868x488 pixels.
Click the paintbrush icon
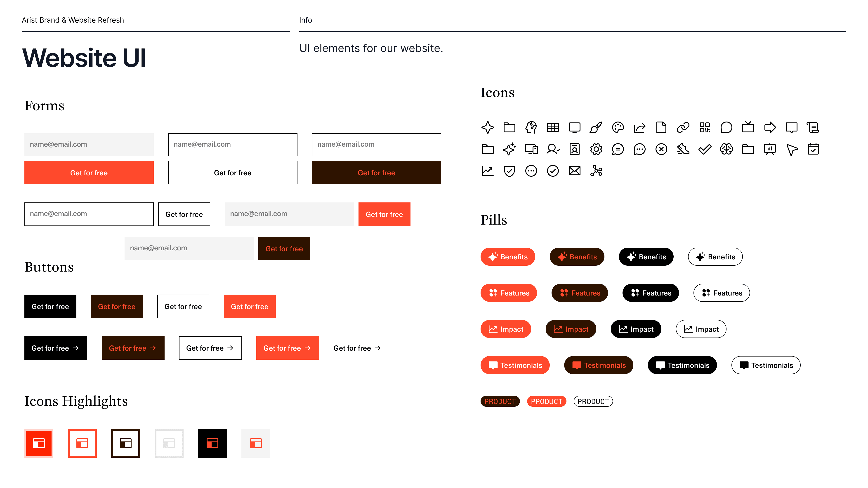(x=596, y=128)
